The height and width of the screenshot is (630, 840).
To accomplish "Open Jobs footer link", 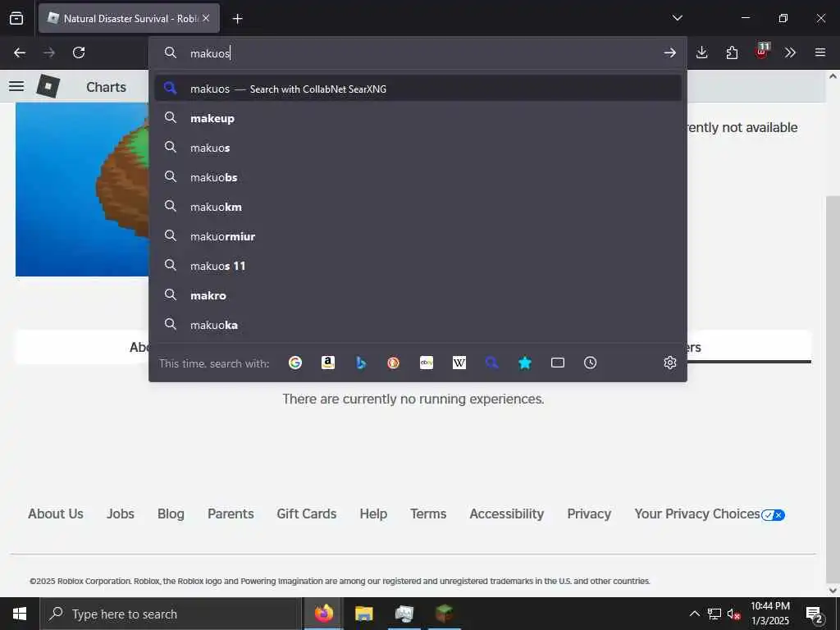I will coord(121,514).
